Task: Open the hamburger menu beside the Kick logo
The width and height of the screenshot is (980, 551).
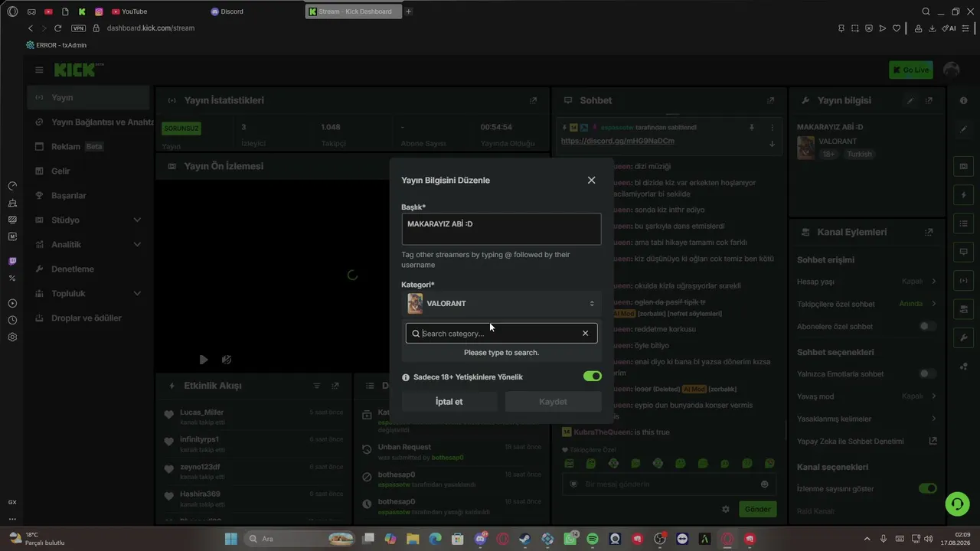Action: coord(39,70)
